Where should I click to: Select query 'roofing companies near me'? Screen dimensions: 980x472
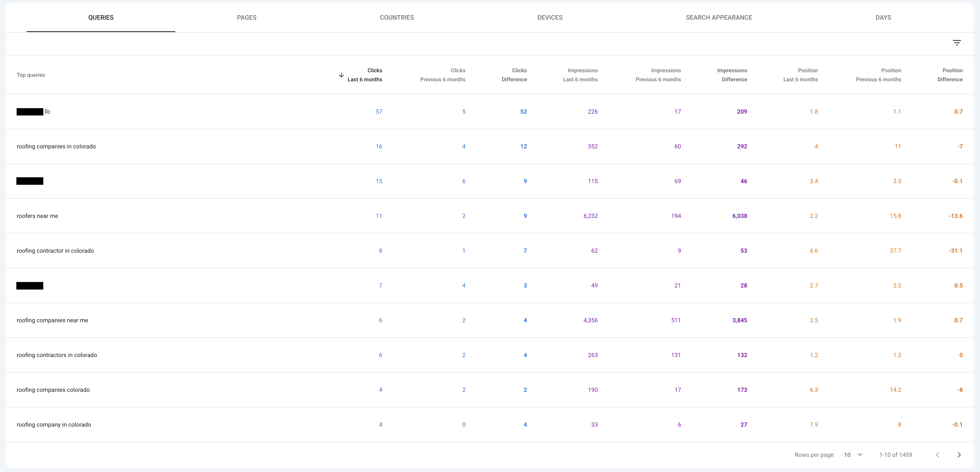click(x=52, y=320)
